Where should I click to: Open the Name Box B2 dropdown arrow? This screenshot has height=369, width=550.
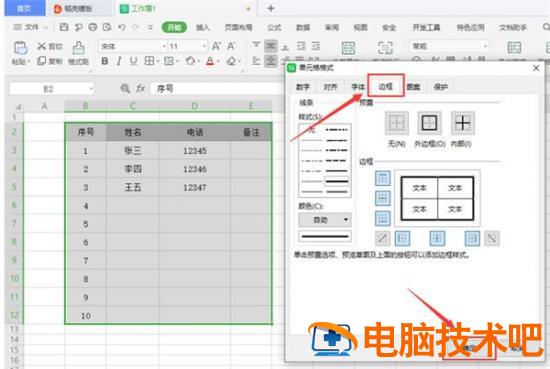pyautogui.click(x=91, y=89)
